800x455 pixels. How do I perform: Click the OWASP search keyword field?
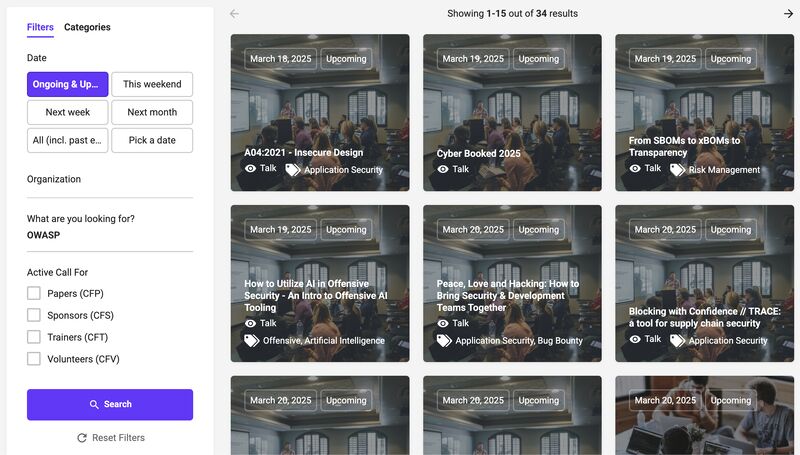point(110,236)
